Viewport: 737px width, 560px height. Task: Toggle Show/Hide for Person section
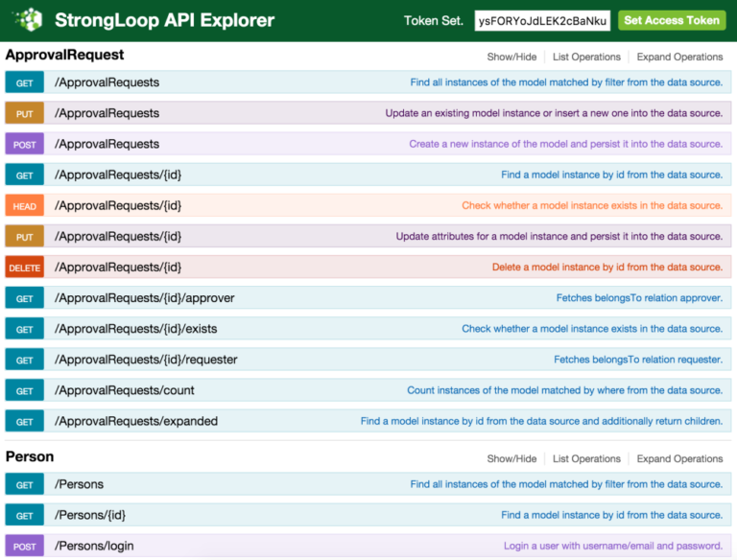pyautogui.click(x=511, y=458)
